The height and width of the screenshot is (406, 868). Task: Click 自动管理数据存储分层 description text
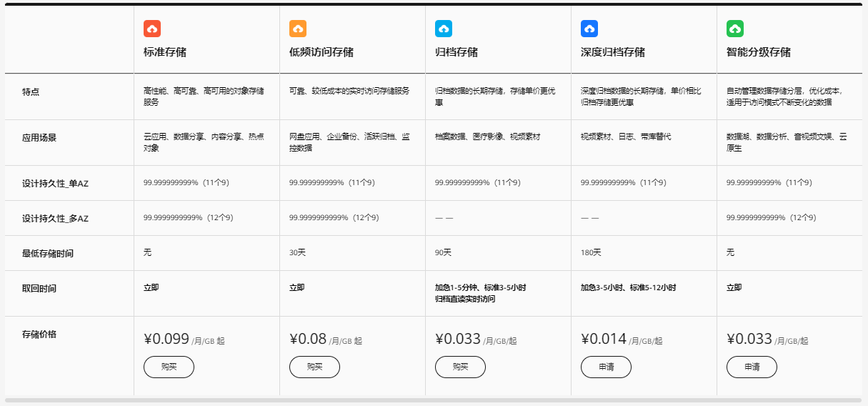pyautogui.click(x=785, y=96)
